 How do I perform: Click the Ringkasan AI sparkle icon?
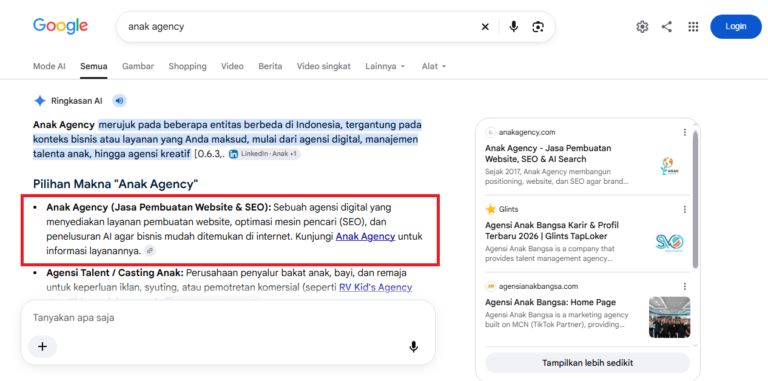(x=40, y=101)
